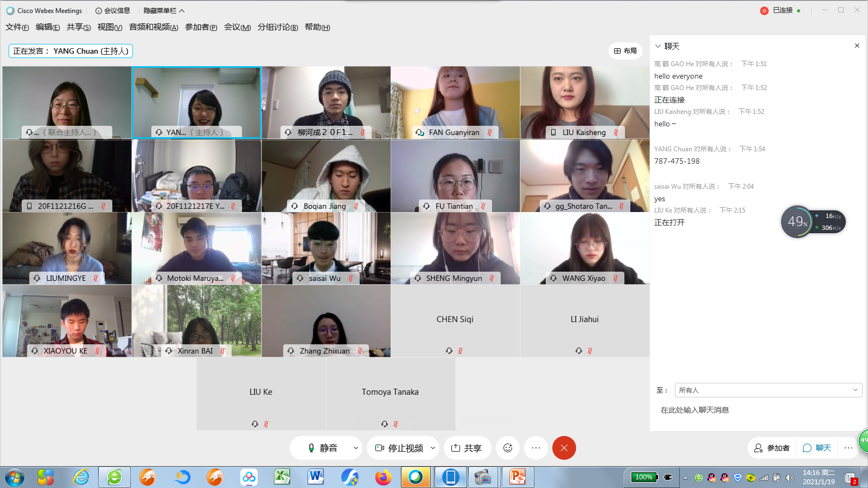
Task: Click the Share (共享) content button
Action: tap(467, 448)
